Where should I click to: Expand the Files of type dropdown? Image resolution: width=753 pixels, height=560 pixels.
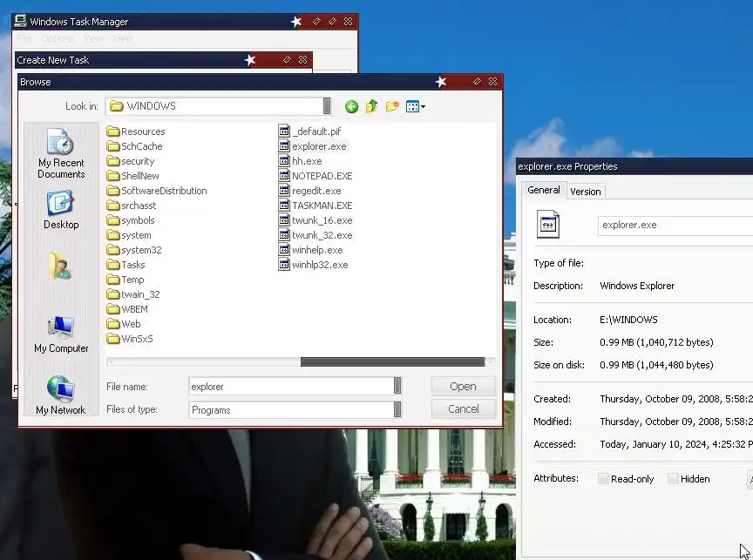pyautogui.click(x=397, y=409)
